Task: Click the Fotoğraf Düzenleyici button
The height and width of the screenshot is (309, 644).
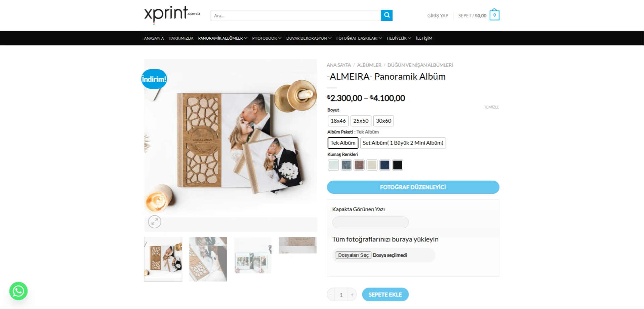Action: tap(413, 187)
